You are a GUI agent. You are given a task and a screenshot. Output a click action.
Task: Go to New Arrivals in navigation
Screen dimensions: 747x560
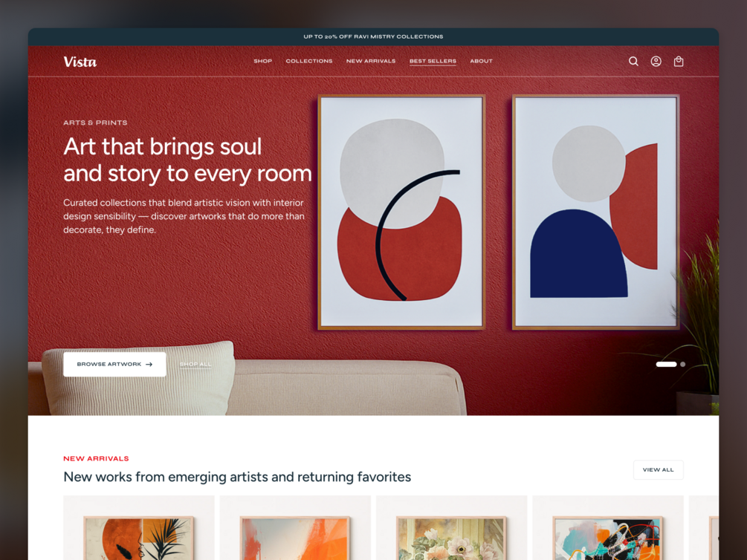coord(371,61)
